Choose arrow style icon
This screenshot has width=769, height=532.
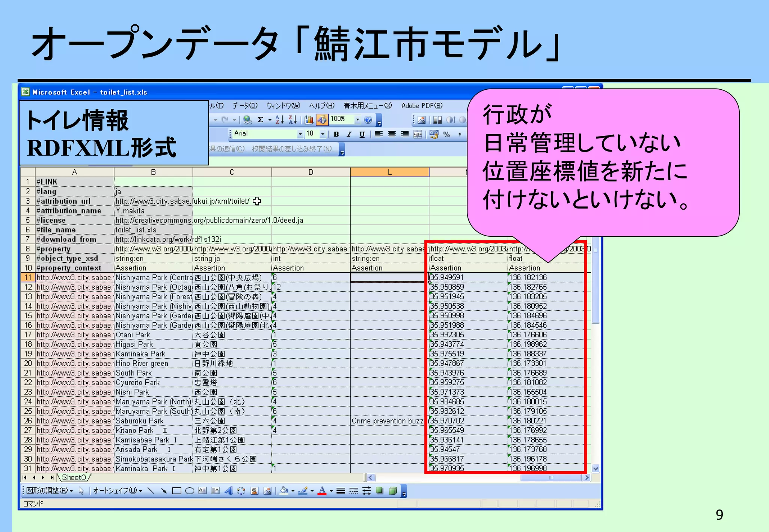366,491
